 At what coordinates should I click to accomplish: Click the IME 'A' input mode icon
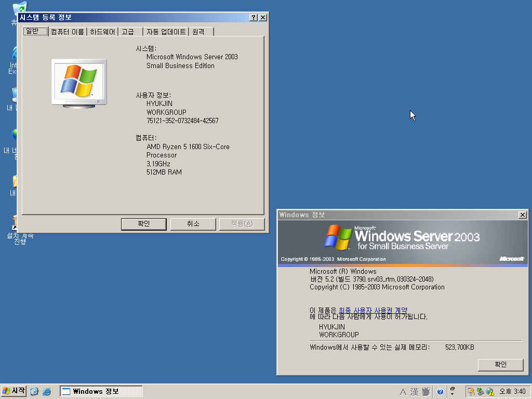click(x=403, y=392)
